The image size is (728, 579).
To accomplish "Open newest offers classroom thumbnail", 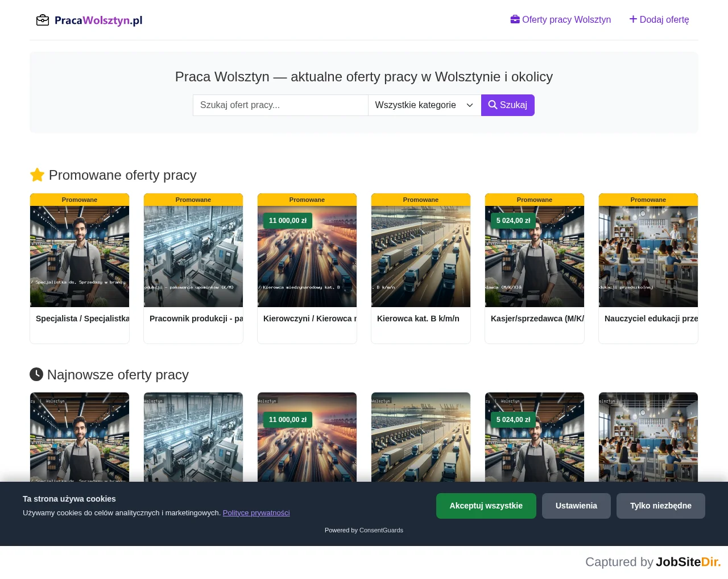I will 648,437.
